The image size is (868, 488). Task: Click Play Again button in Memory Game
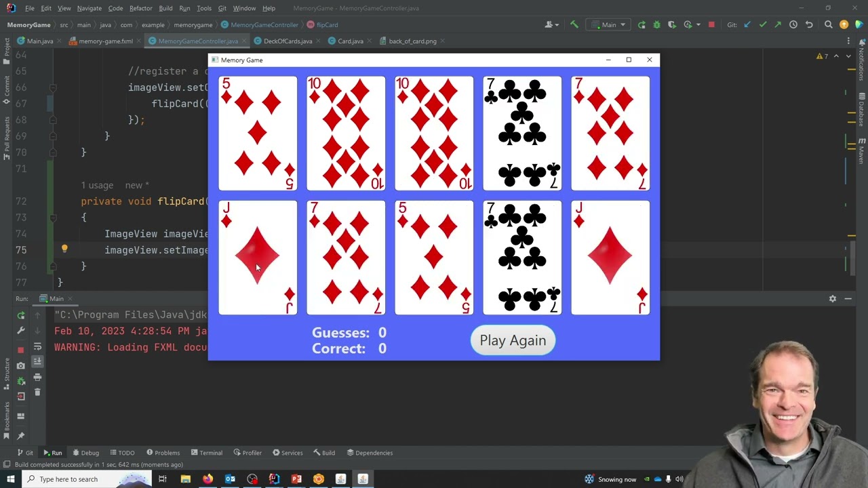pyautogui.click(x=513, y=340)
